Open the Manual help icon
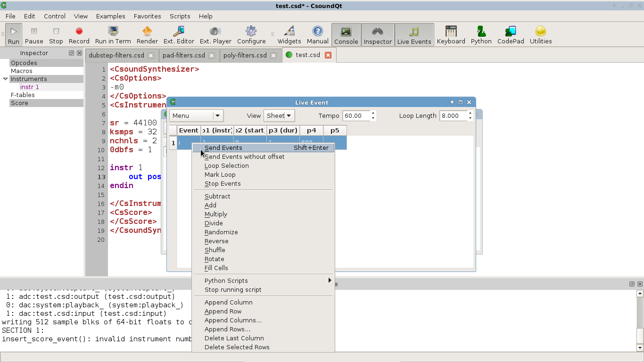The width and height of the screenshot is (644, 362). [x=318, y=34]
